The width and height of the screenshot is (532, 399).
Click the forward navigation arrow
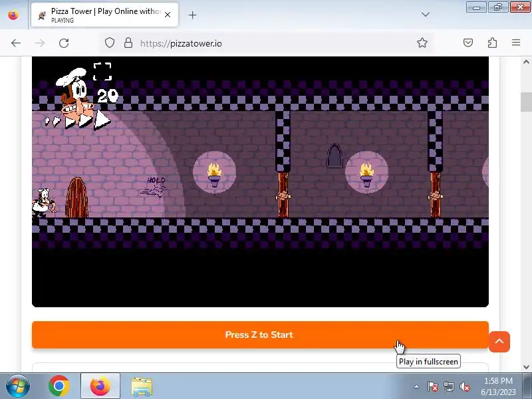(x=40, y=43)
